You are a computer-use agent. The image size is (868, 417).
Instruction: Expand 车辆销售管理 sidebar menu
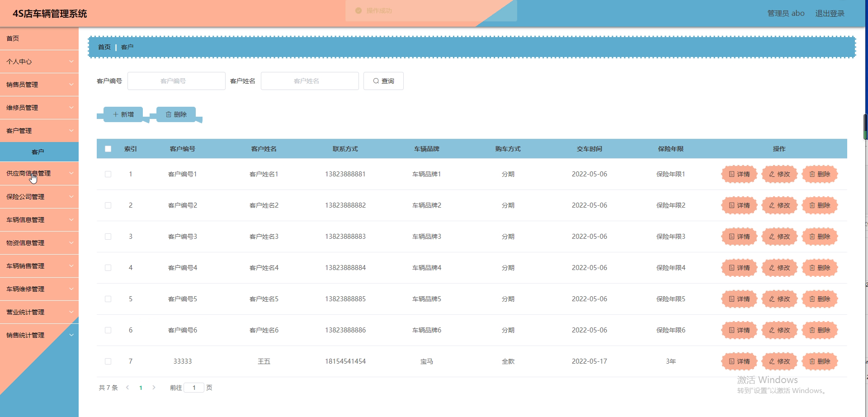coord(39,266)
